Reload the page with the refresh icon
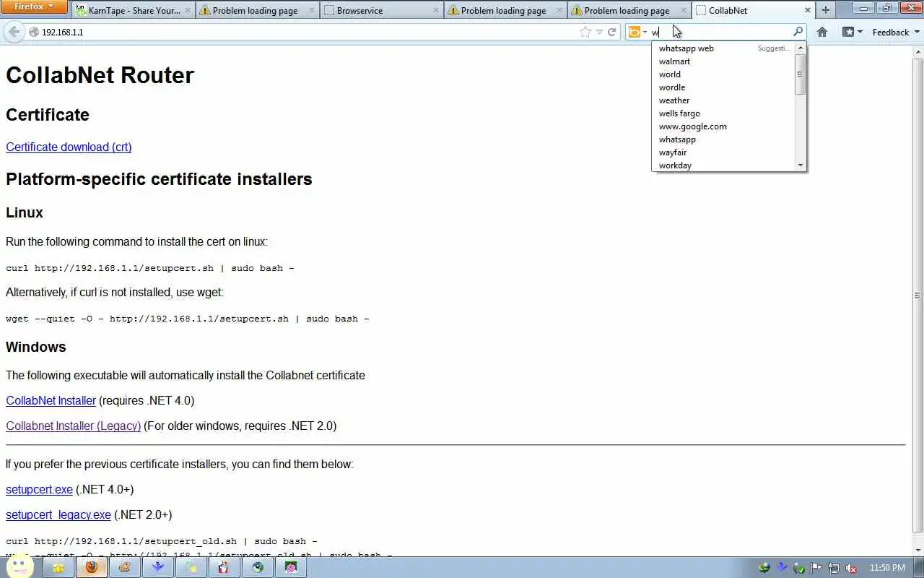 [x=612, y=32]
